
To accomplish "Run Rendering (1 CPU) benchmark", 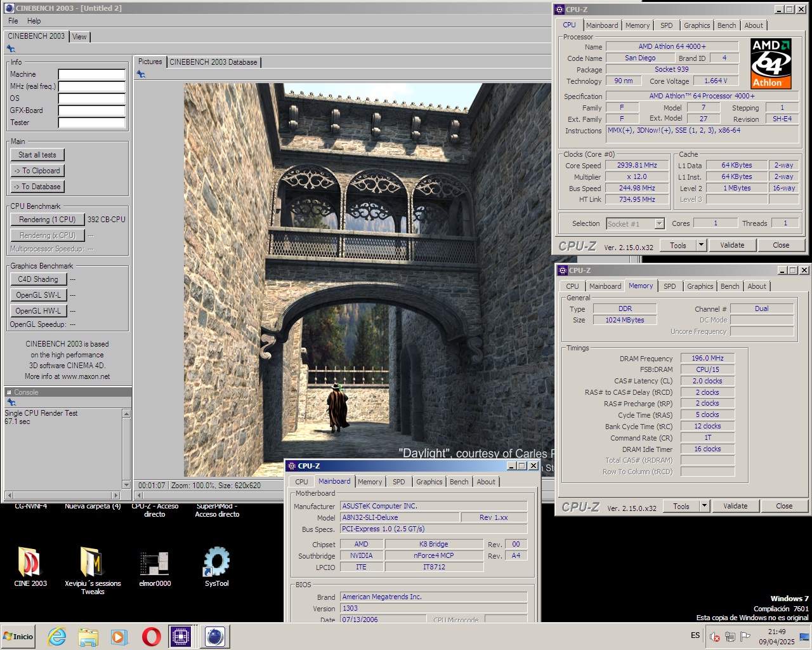I will (48, 220).
